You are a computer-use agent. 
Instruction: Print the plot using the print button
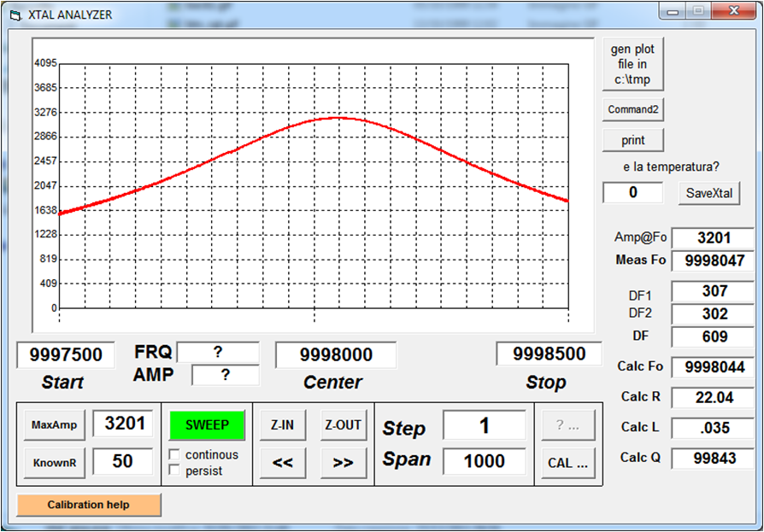tap(633, 140)
